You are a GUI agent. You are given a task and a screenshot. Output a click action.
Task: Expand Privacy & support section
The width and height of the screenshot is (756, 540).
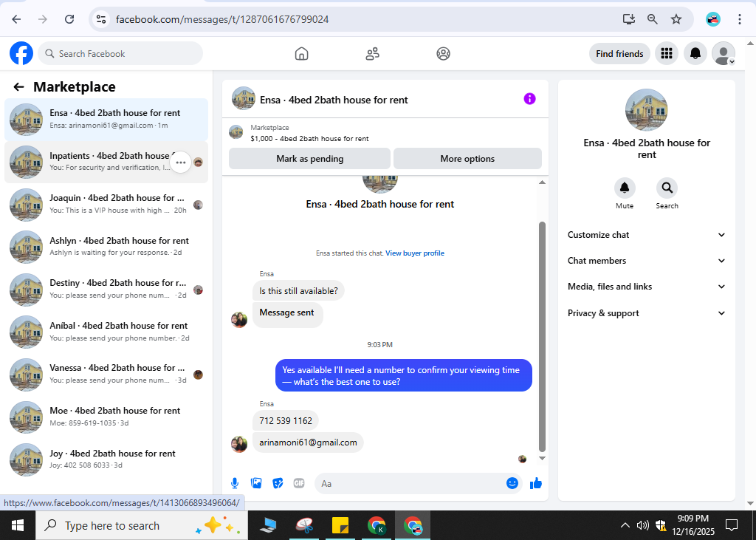click(647, 313)
